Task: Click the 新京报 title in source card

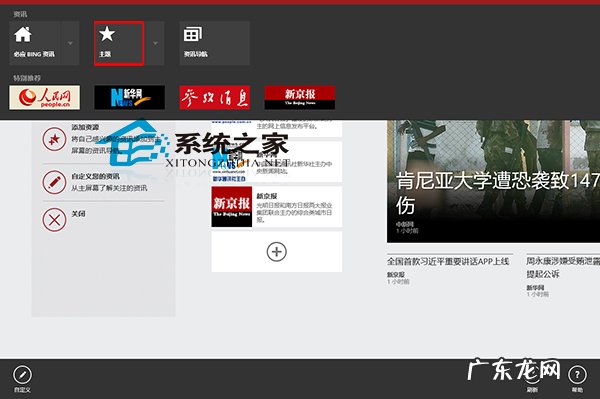Action: point(267,196)
